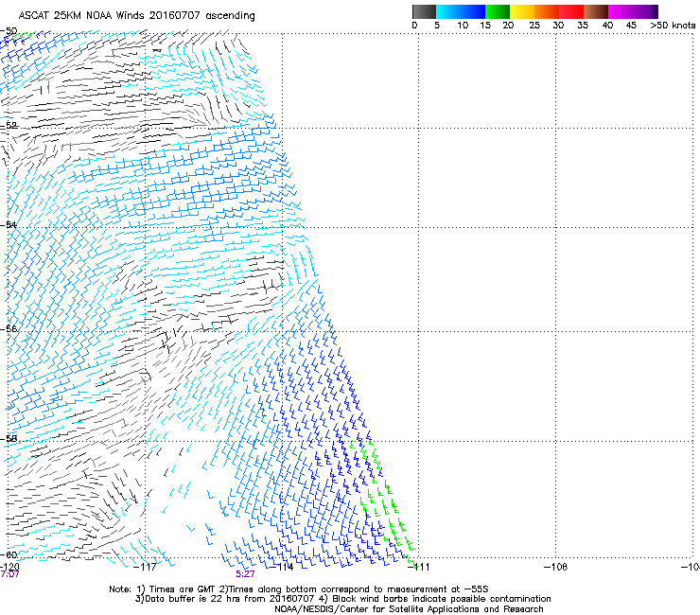Click the orange 25-30 knots color segment

pyautogui.click(x=547, y=11)
